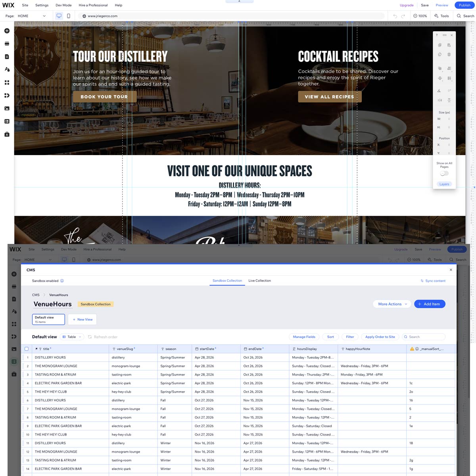Open Help menu in top editor menu bar
This screenshot has width=476, height=476.
point(118,5)
